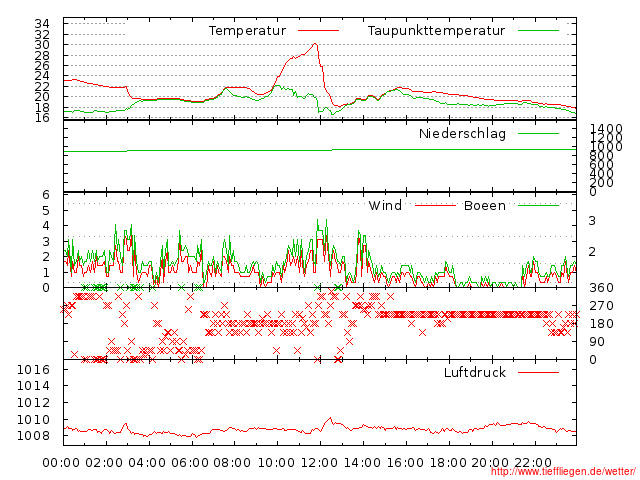Click the 06:00 time axis label
Viewport: 640px width, 480px height.
pos(190,463)
